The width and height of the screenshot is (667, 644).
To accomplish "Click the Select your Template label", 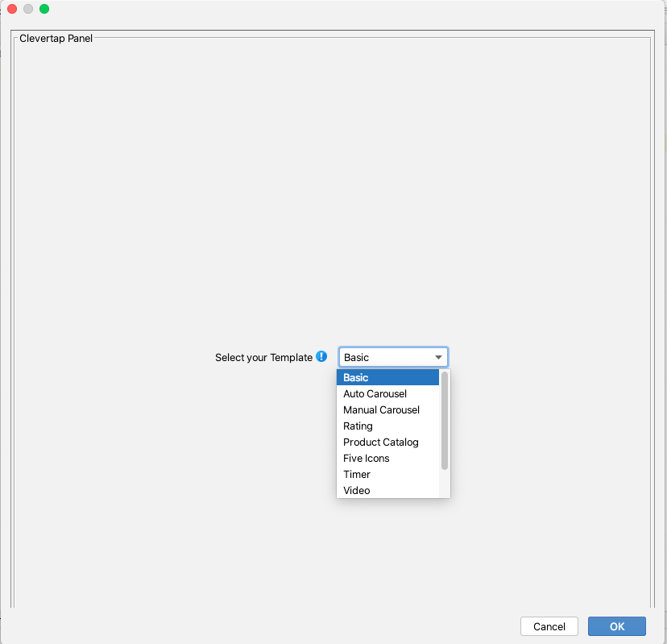I will pyautogui.click(x=263, y=358).
